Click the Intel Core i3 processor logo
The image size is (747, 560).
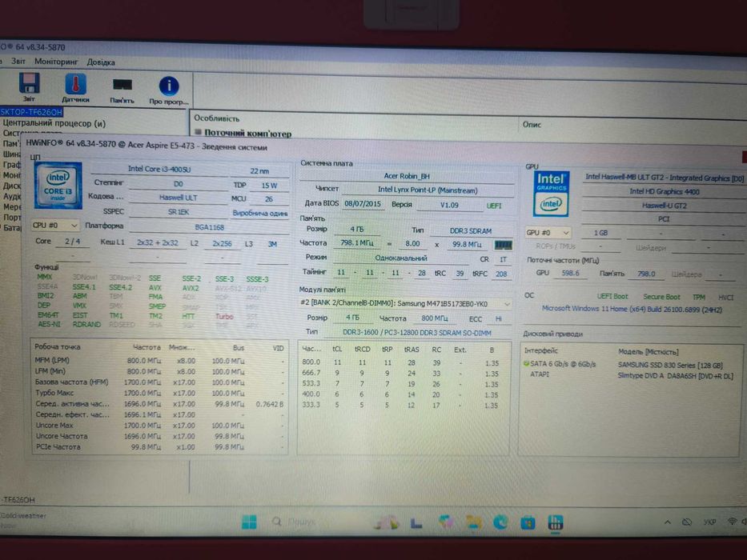(58, 186)
